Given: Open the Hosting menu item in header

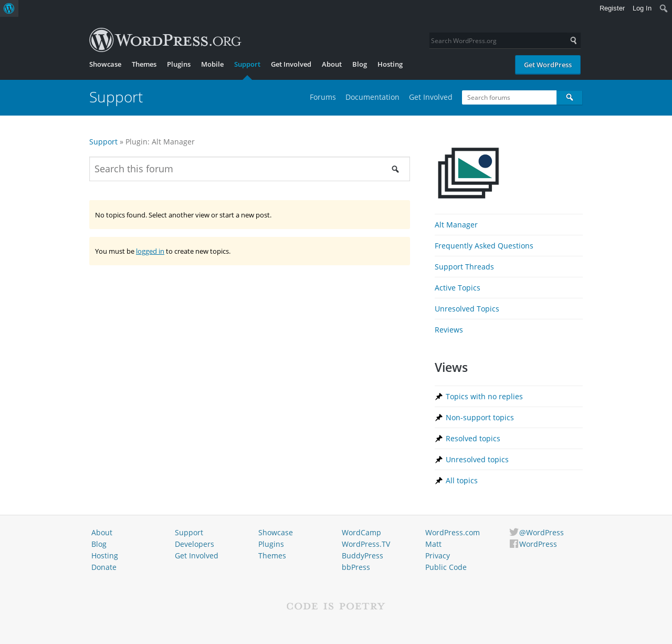Looking at the screenshot, I should tap(390, 64).
